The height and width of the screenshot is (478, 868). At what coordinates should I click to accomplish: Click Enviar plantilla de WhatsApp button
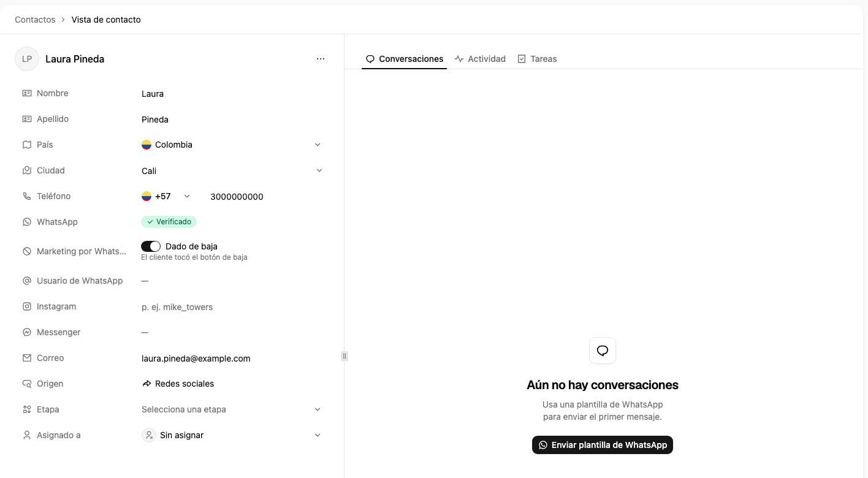603,445
